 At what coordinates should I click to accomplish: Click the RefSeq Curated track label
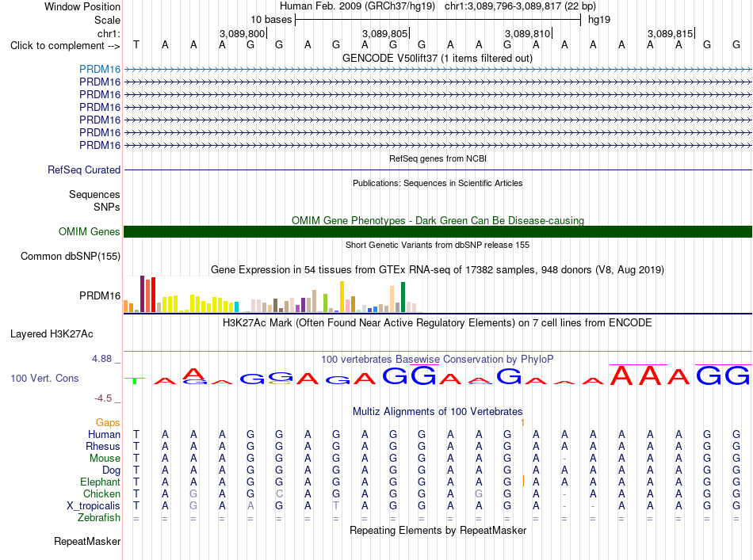click(x=84, y=170)
